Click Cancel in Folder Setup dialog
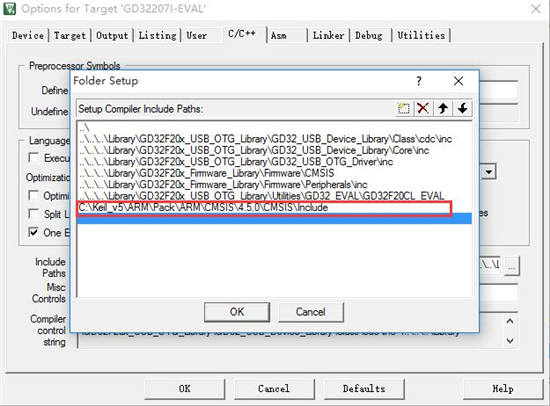Viewport: 550px width, 406px height. pyautogui.click(x=310, y=312)
